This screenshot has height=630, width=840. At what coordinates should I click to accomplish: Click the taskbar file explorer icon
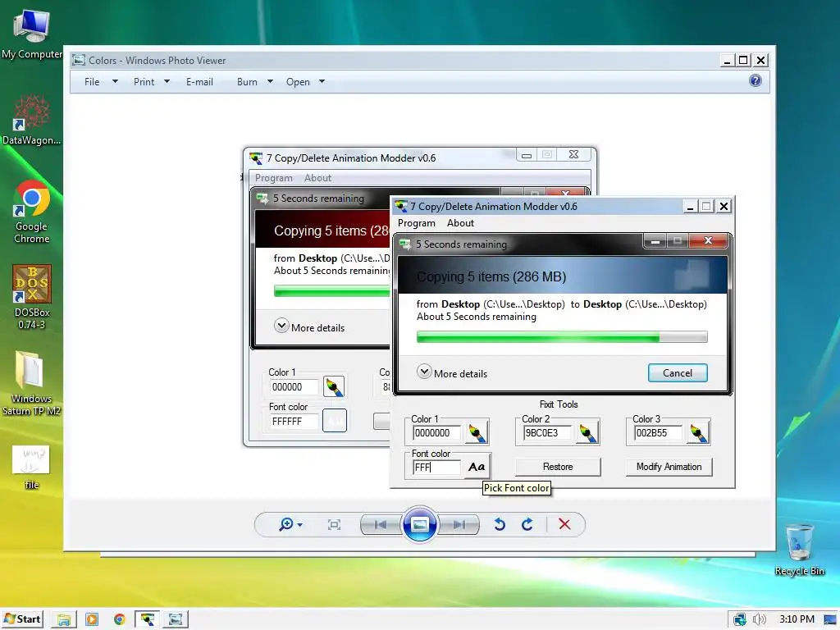(x=64, y=619)
